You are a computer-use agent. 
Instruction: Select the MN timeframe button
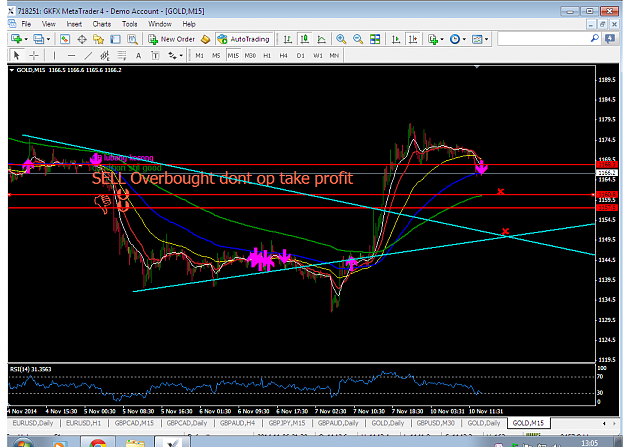(x=334, y=55)
